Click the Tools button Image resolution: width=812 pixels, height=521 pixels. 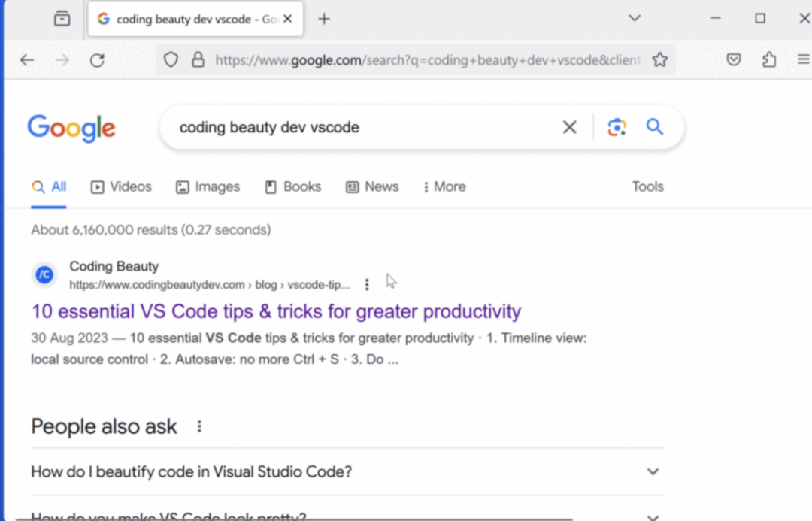[647, 187]
